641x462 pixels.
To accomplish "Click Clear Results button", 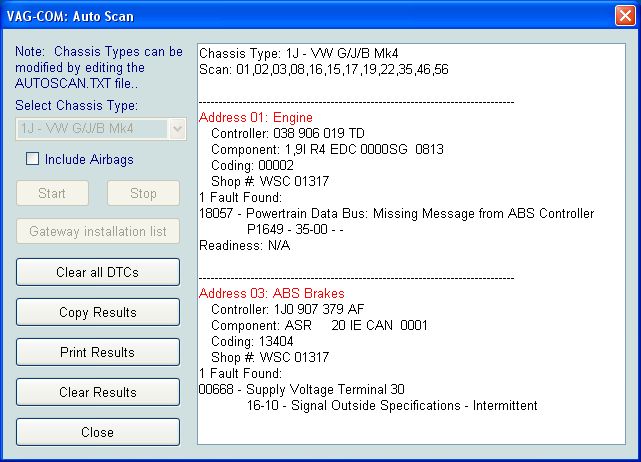I will point(98,392).
